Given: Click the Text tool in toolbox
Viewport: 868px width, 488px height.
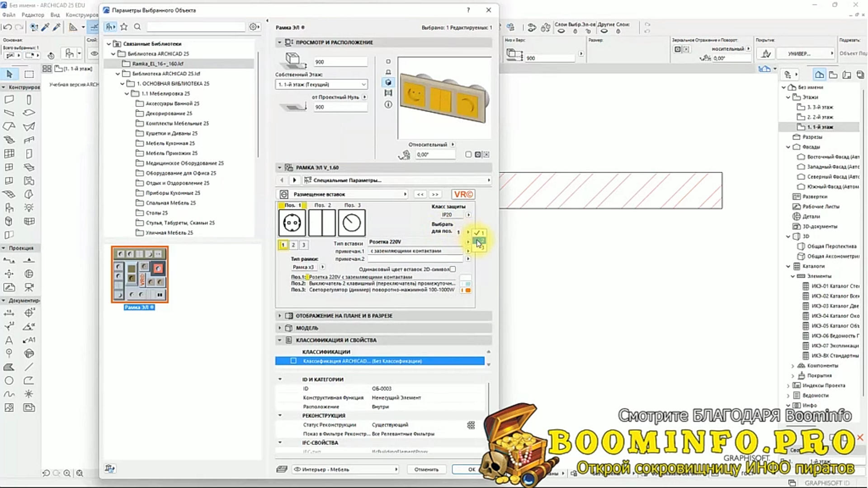Looking at the screenshot, I should click(9, 340).
